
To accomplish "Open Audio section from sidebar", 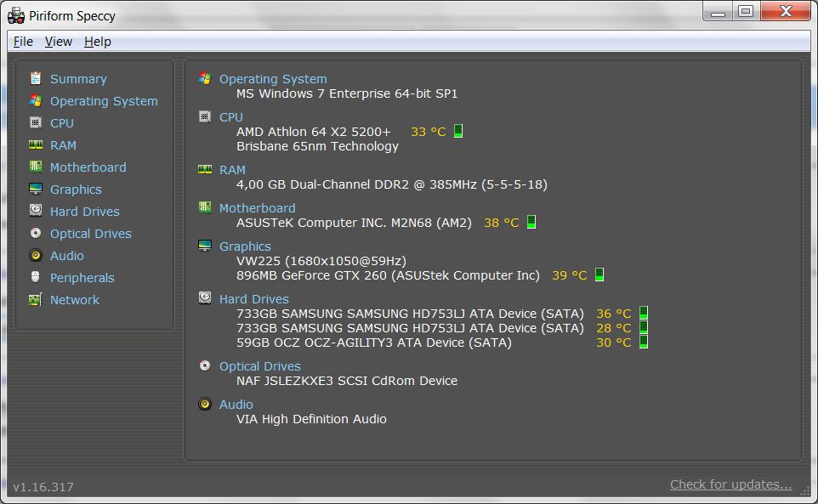I will [67, 256].
